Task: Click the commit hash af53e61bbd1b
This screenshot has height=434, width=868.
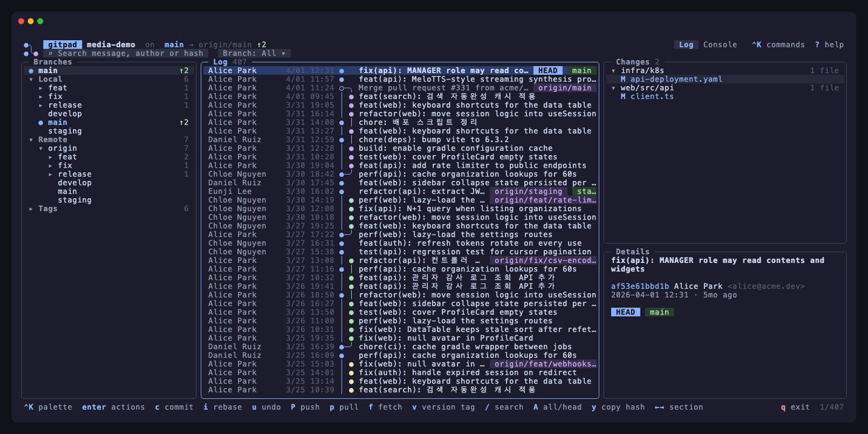Action: pyautogui.click(x=640, y=286)
